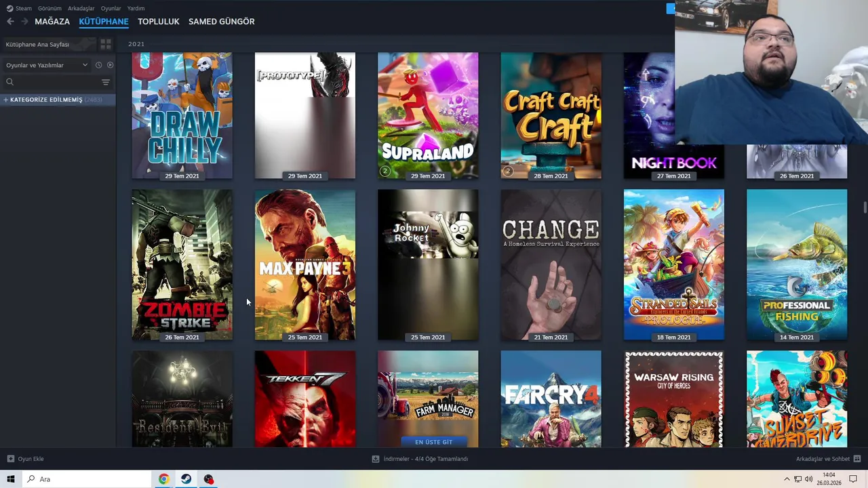Select the KÜTÜPHANE tab
This screenshot has height=488, width=868.
tap(104, 22)
